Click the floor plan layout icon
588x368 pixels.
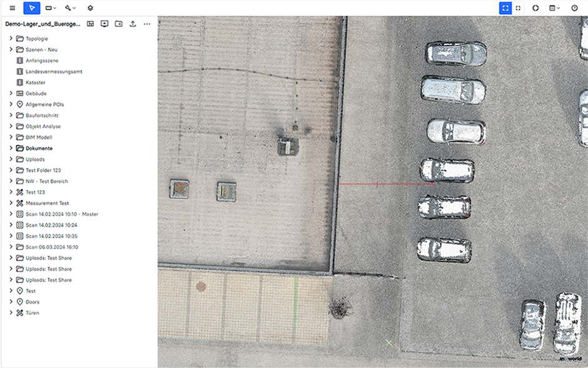[90, 24]
